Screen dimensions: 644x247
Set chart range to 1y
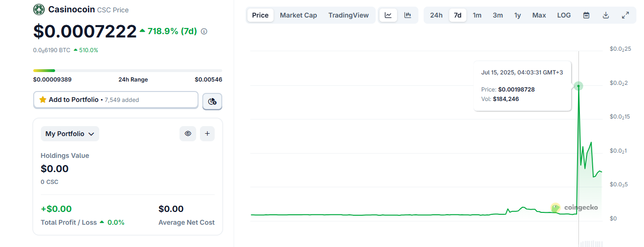518,15
